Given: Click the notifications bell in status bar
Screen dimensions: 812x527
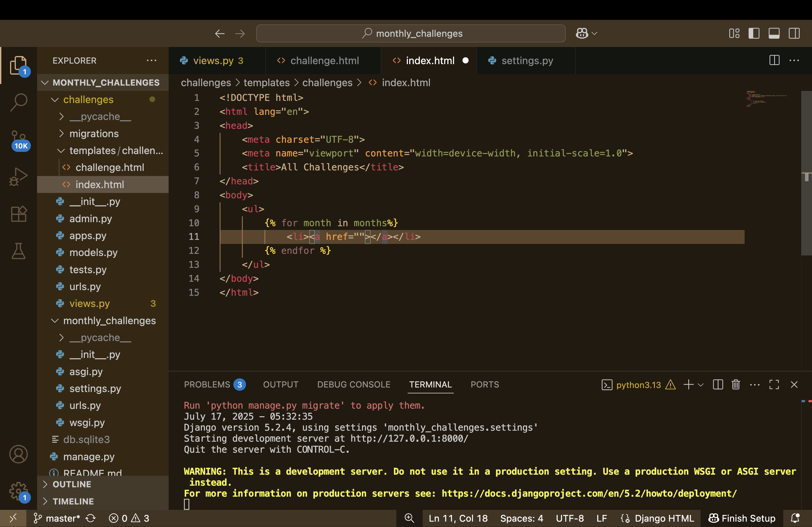Looking at the screenshot, I should [795, 518].
